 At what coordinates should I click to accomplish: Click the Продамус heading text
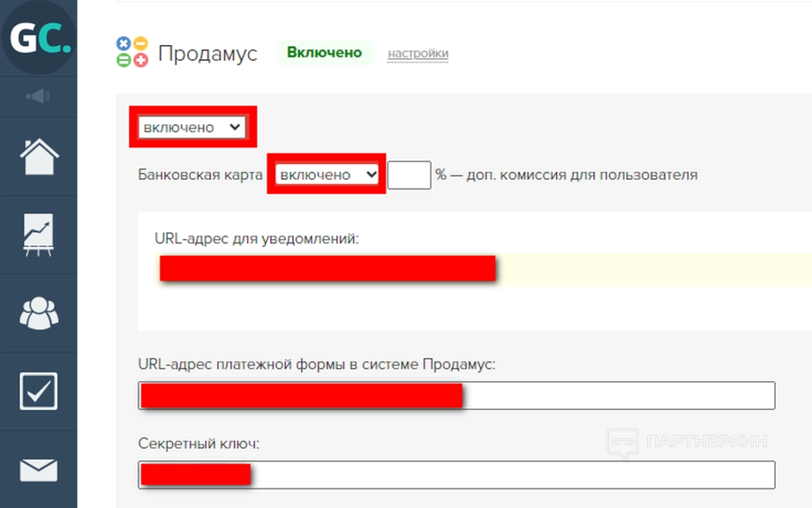coord(207,53)
